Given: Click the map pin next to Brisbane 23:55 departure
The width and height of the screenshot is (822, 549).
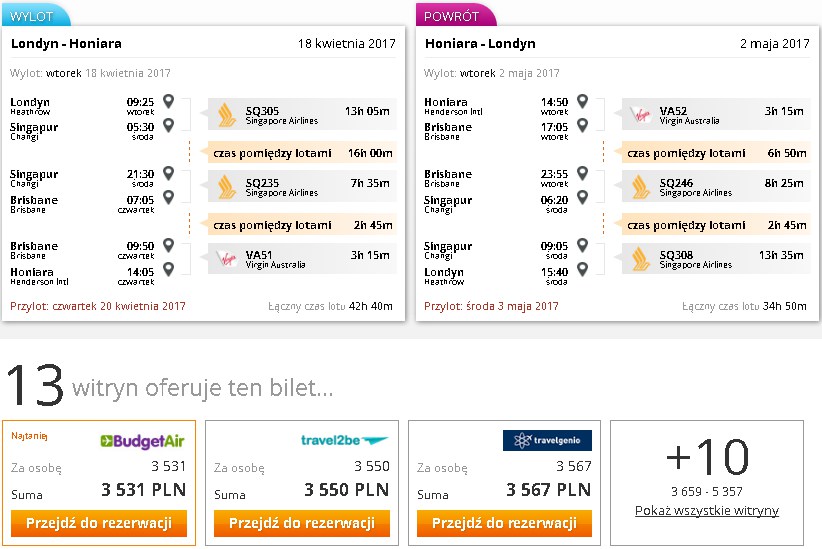Looking at the screenshot, I should [x=582, y=173].
